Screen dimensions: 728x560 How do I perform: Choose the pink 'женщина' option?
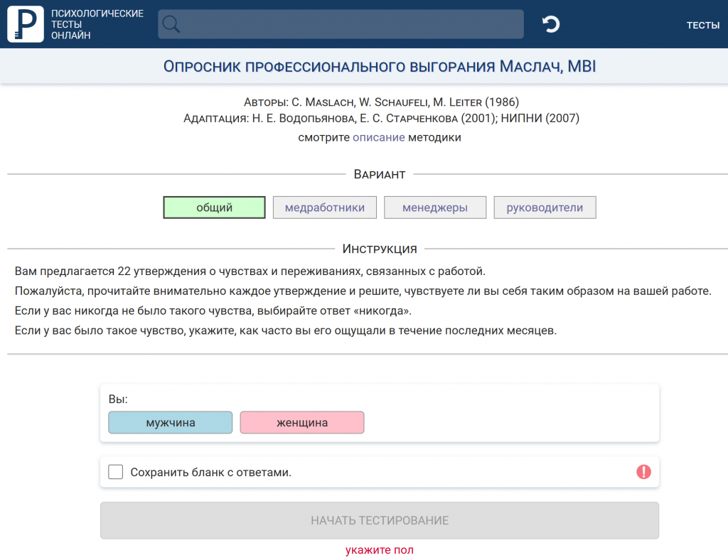click(x=302, y=423)
